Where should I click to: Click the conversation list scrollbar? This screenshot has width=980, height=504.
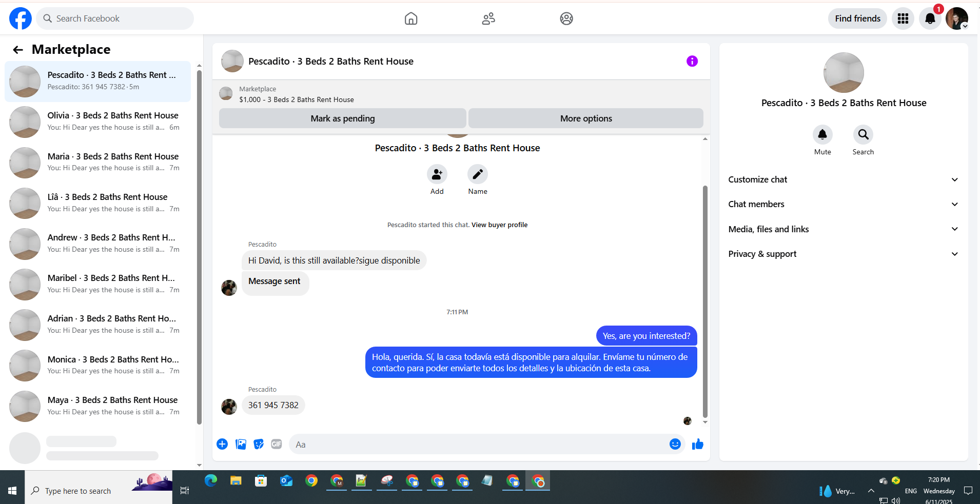tap(199, 247)
